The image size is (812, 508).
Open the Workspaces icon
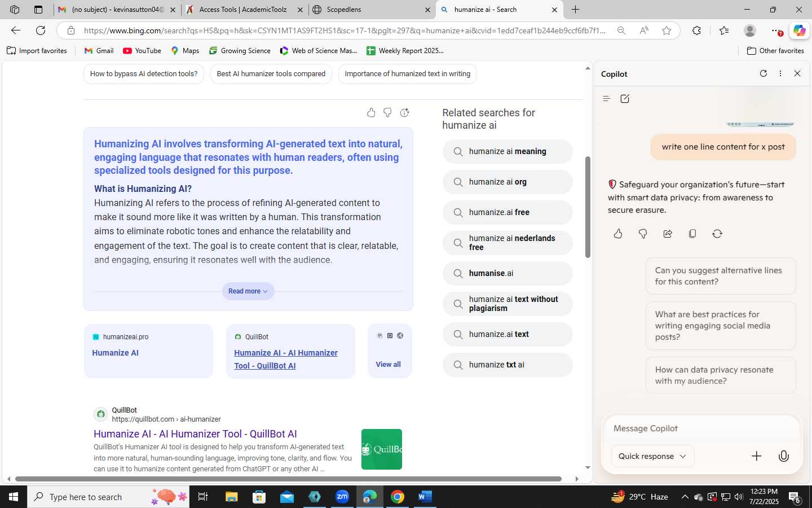(x=15, y=10)
